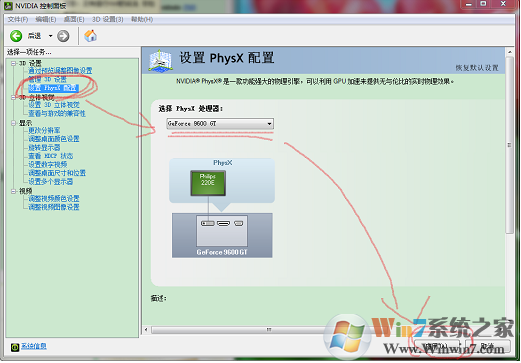Open 设置多个显示器 task

tap(50, 182)
